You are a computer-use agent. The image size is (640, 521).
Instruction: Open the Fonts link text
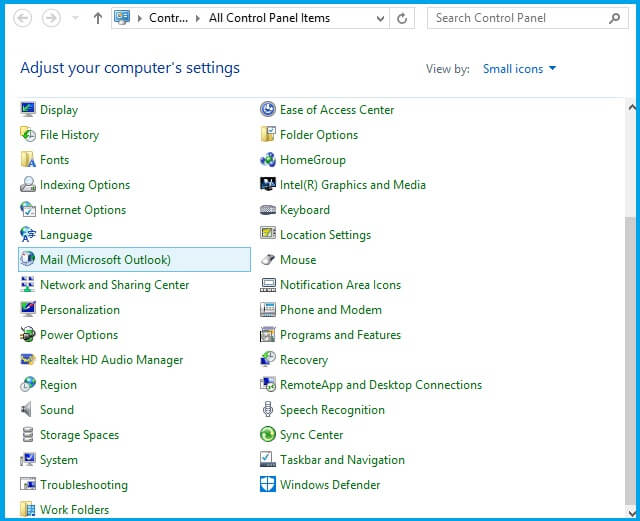(54, 160)
